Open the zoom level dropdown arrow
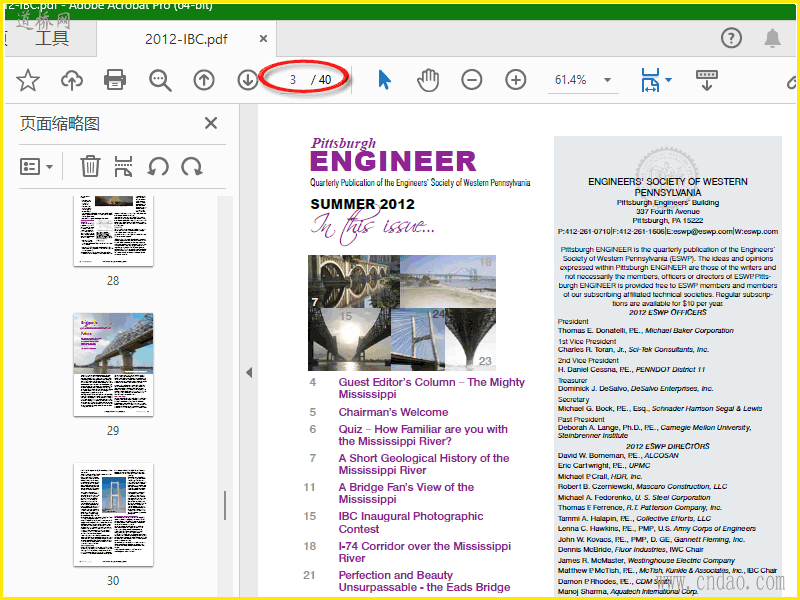This screenshot has height=600, width=800. pyautogui.click(x=607, y=80)
